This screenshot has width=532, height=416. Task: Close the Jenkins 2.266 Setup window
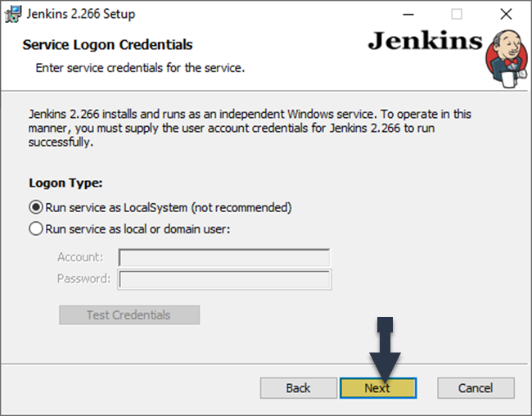pyautogui.click(x=506, y=14)
